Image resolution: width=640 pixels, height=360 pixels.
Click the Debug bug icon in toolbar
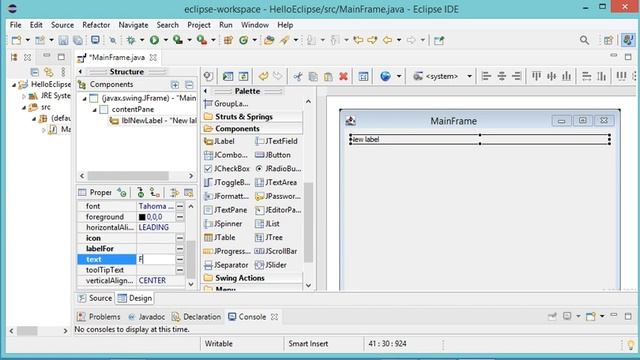tap(131, 40)
